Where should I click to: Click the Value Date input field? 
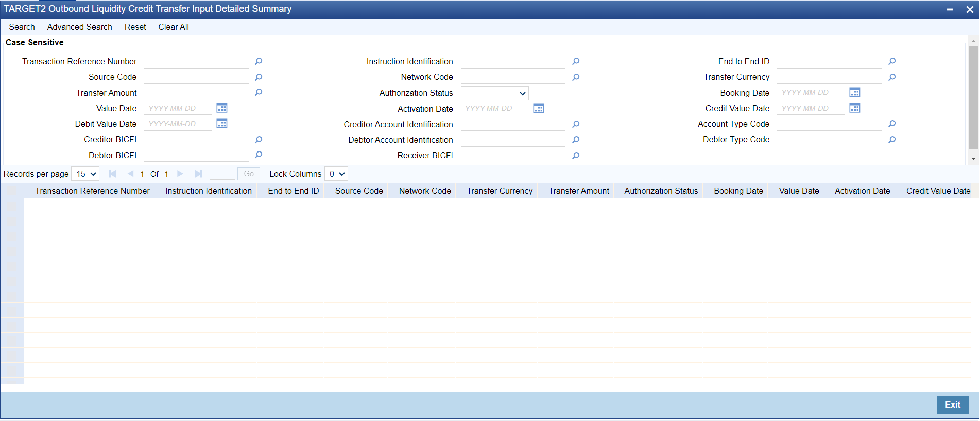(178, 108)
